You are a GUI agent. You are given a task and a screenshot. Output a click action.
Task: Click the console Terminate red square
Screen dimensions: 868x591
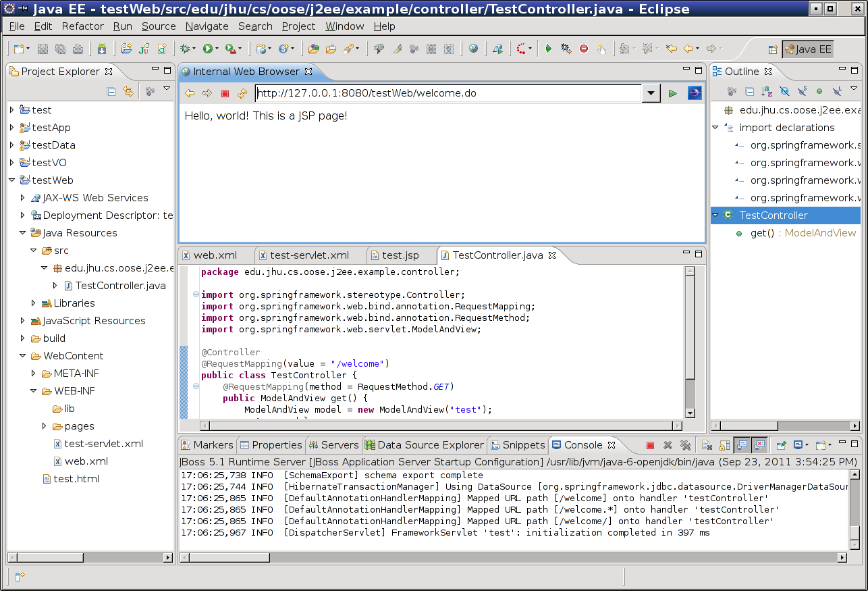(650, 445)
